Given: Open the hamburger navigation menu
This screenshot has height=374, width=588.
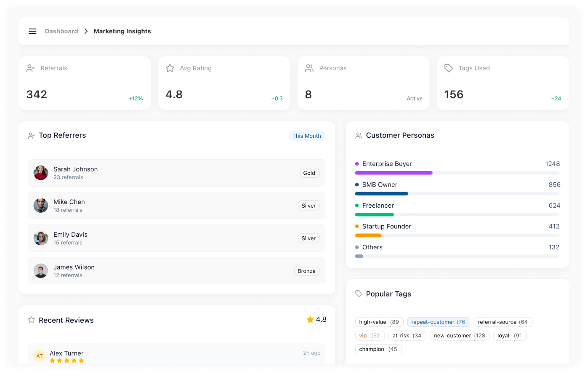Looking at the screenshot, I should coord(32,31).
